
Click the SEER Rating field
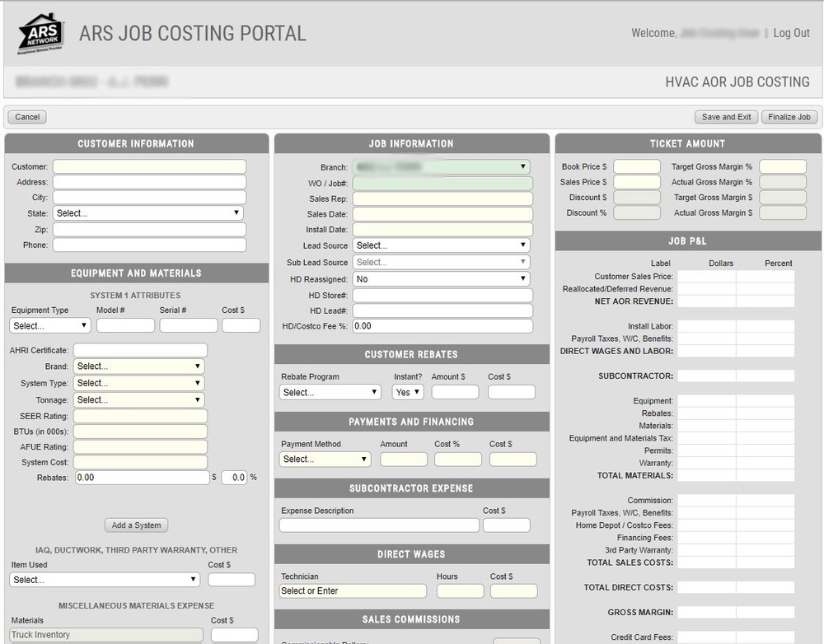pos(140,416)
